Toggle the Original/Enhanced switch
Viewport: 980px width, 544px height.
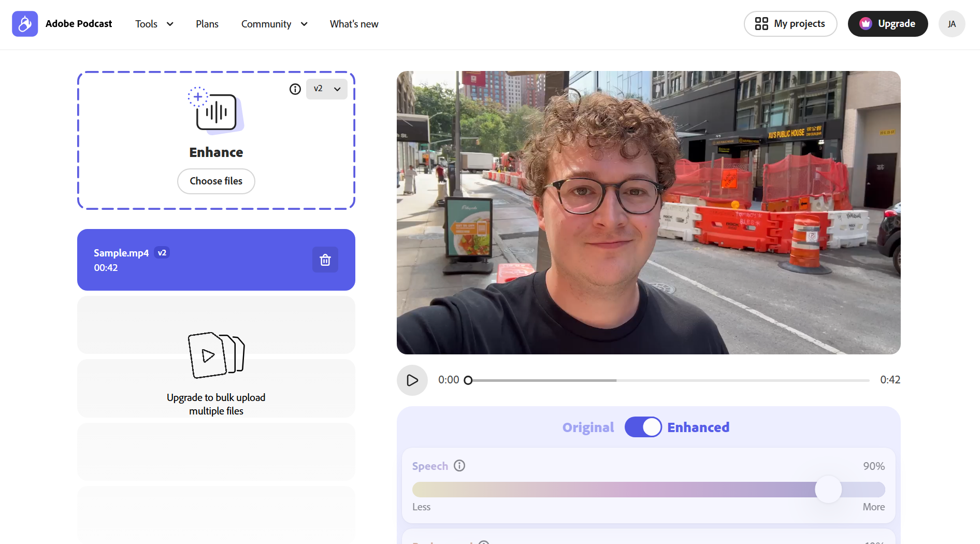click(x=643, y=427)
